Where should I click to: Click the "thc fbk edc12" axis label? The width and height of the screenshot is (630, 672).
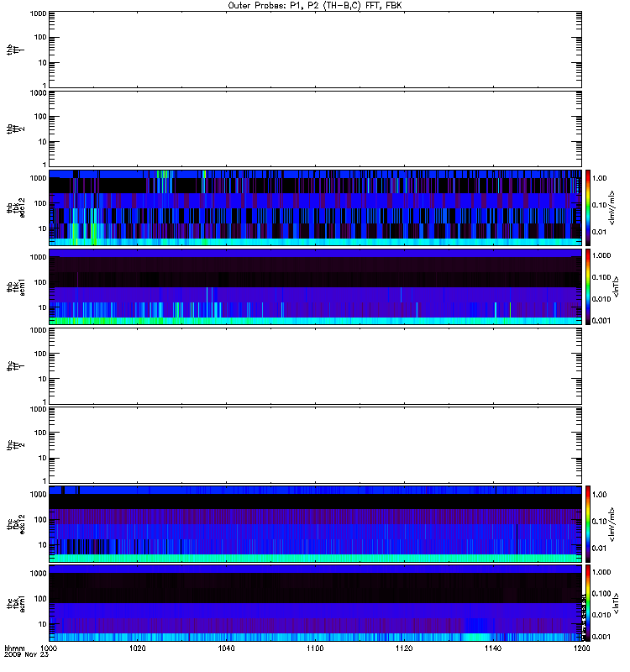pos(15,524)
